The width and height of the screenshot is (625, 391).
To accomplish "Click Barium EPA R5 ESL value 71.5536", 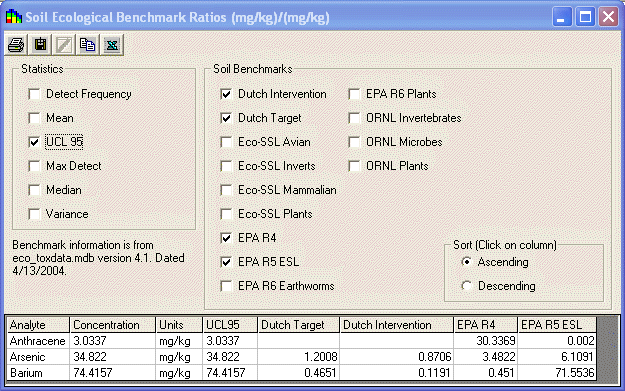I will pyautogui.click(x=557, y=373).
